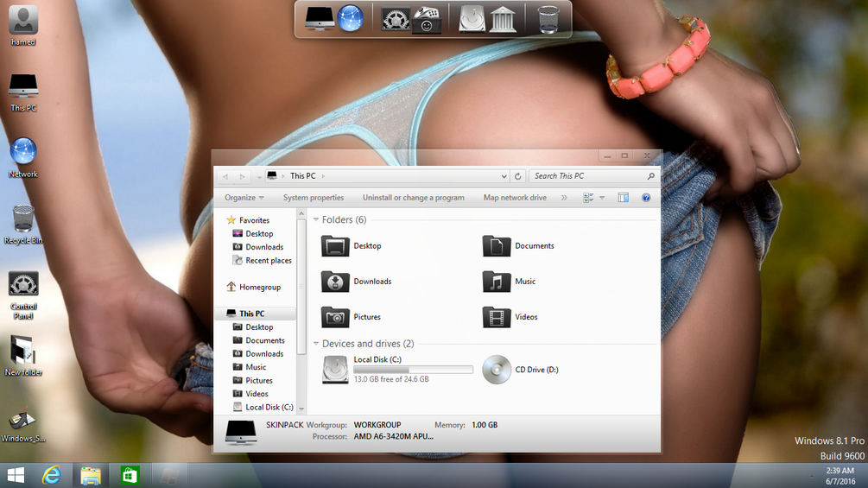868x488 pixels.
Task: Open the Libraries building icon in the dock
Action: click(x=503, y=19)
